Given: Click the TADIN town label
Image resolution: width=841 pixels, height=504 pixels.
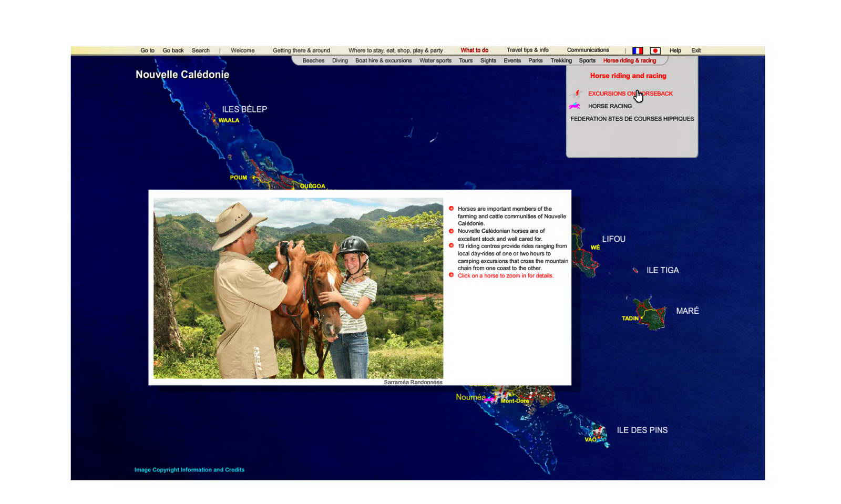Looking at the screenshot, I should click(630, 318).
